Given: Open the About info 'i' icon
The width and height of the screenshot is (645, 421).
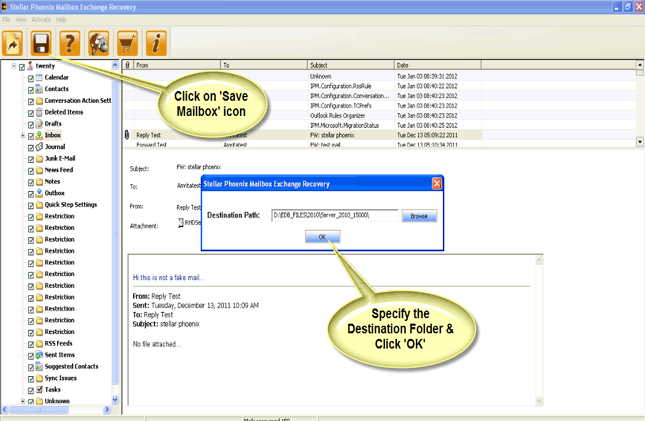Looking at the screenshot, I should tap(156, 43).
